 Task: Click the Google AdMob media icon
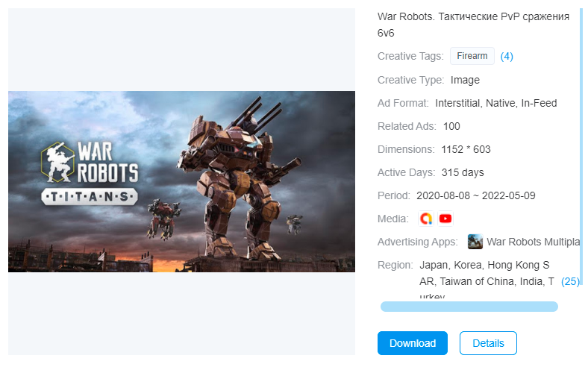426,219
